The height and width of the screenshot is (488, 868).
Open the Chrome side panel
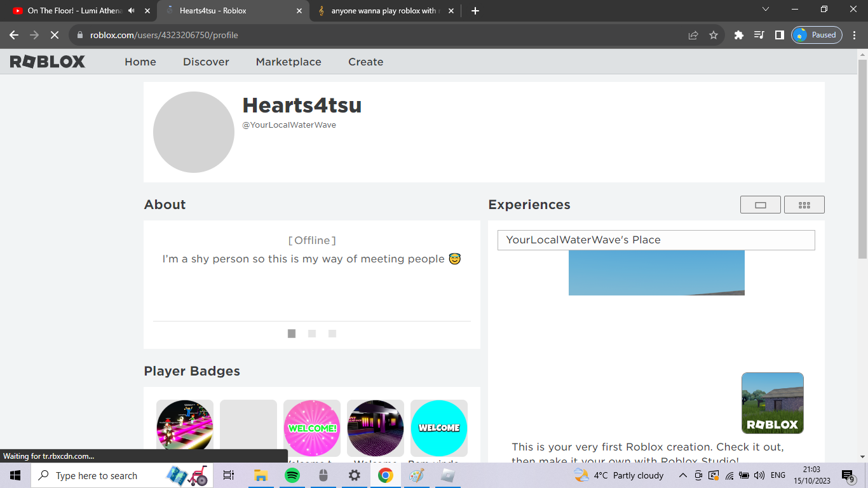(x=779, y=35)
